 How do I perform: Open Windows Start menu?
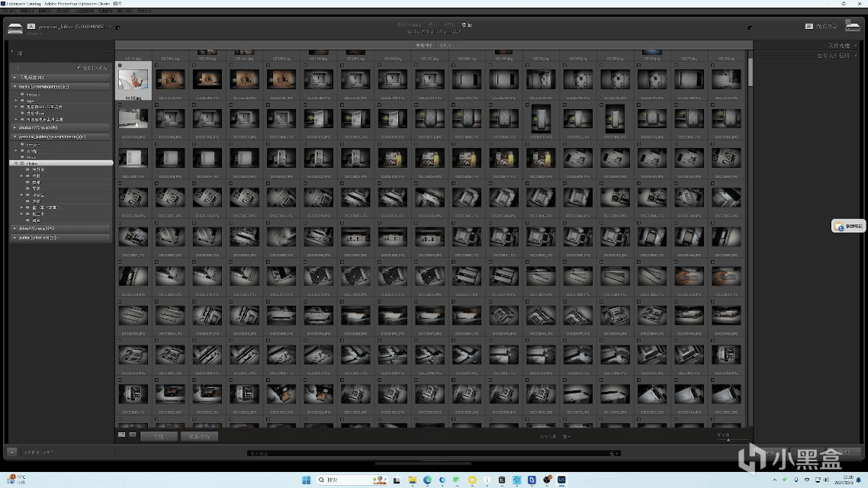[306, 480]
